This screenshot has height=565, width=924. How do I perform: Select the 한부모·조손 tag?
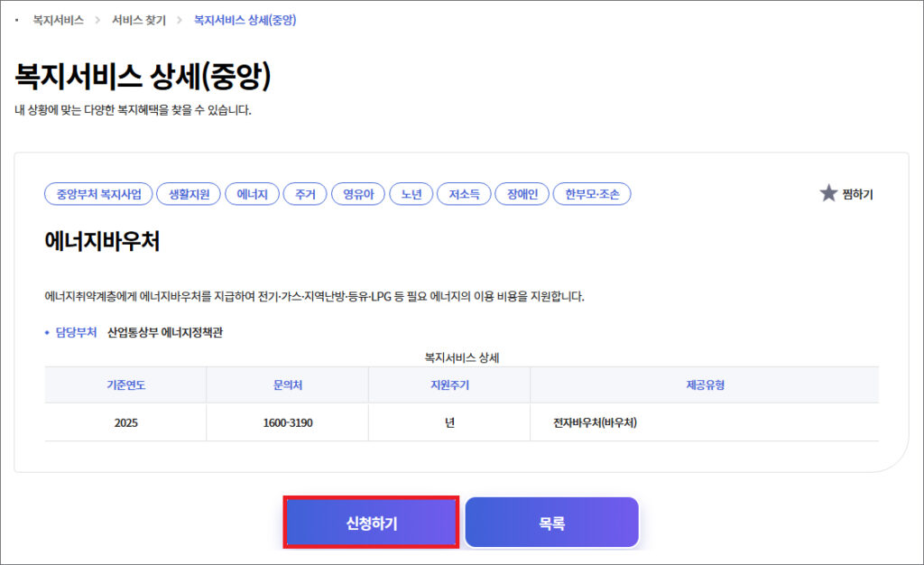592,194
